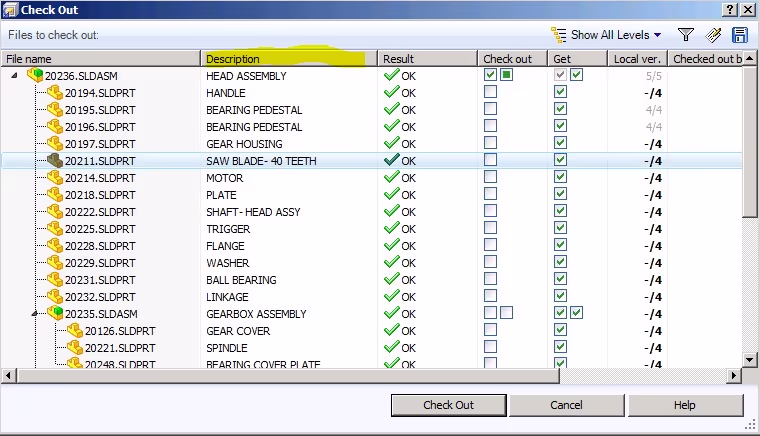760x436 pixels.
Task: Click the Show All Levels tree icon
Action: 558,35
